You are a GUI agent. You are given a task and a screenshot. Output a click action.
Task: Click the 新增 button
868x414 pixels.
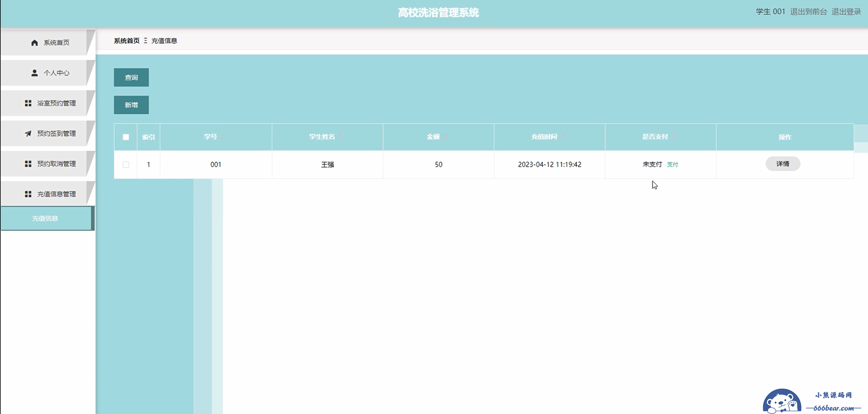pos(131,105)
